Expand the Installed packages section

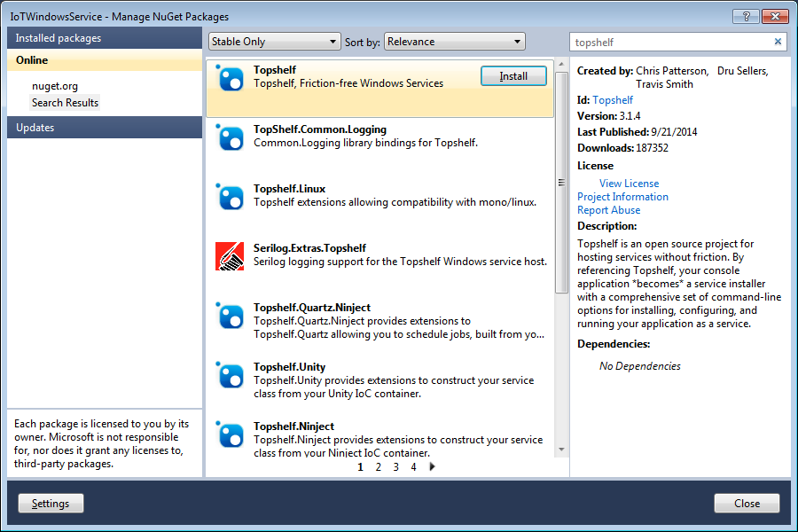105,38
